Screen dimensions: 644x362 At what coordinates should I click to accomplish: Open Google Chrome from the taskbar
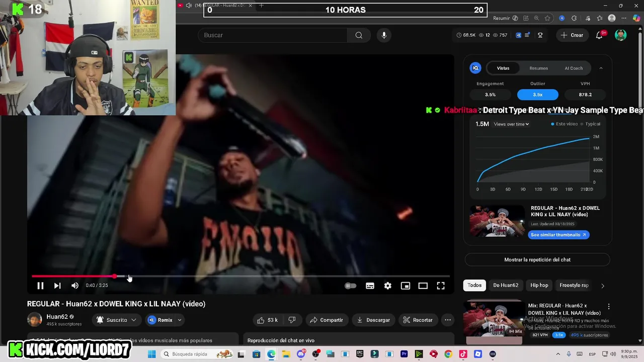click(x=448, y=354)
